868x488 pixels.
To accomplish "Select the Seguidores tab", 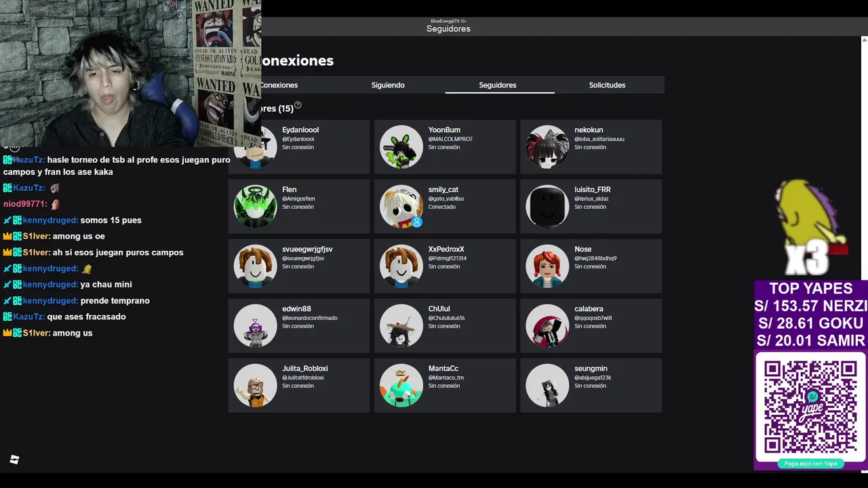I will (x=498, y=85).
